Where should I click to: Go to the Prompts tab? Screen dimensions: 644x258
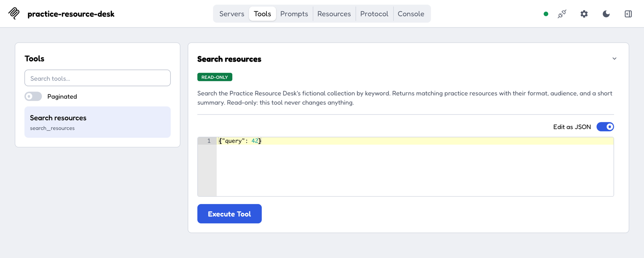tap(294, 14)
